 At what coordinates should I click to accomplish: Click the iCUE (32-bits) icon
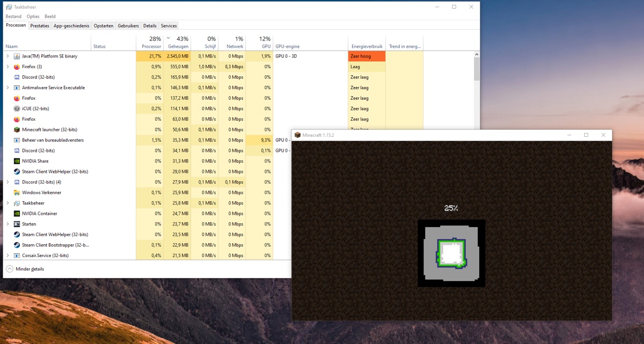tap(17, 108)
